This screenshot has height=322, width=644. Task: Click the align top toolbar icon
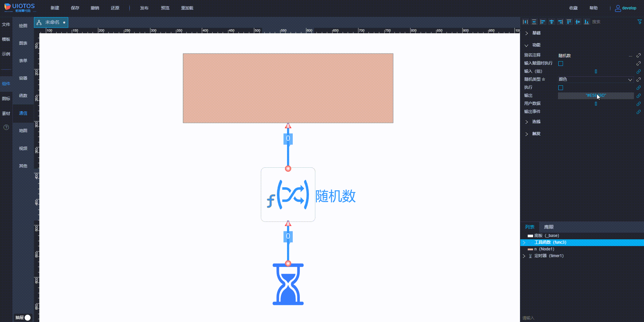pos(569,22)
